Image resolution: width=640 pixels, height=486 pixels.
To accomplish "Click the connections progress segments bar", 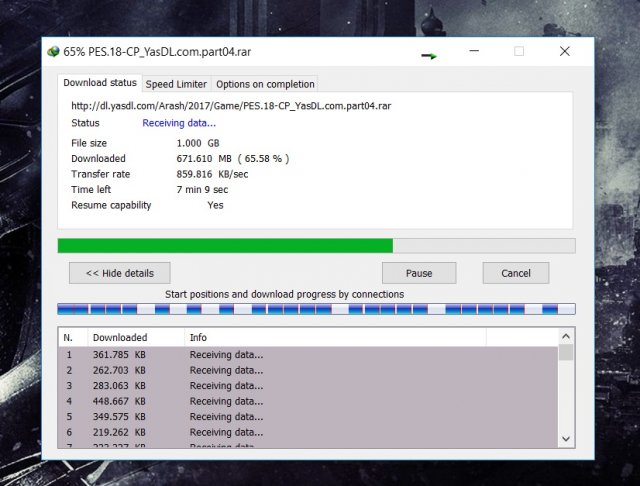I will point(316,309).
